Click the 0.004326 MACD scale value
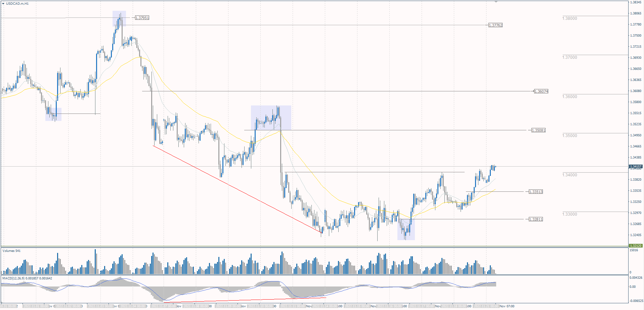Screen dimensions: 644x310 point(636,278)
